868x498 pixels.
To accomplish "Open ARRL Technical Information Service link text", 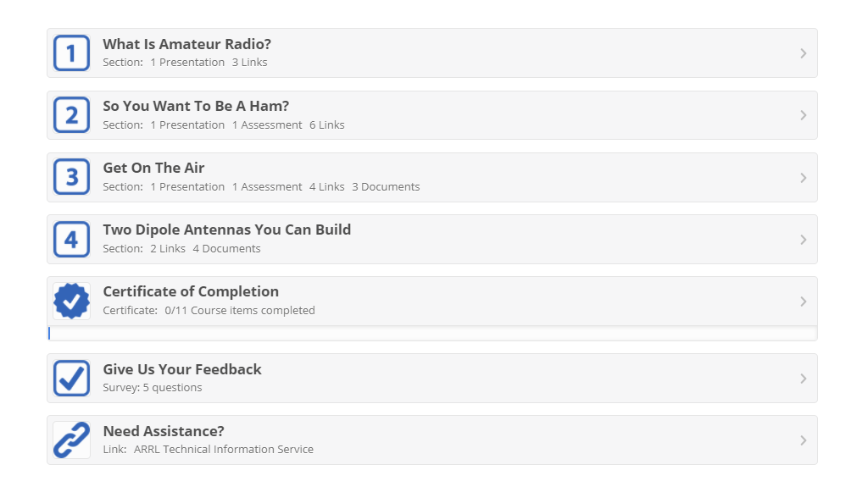I will click(x=223, y=450).
